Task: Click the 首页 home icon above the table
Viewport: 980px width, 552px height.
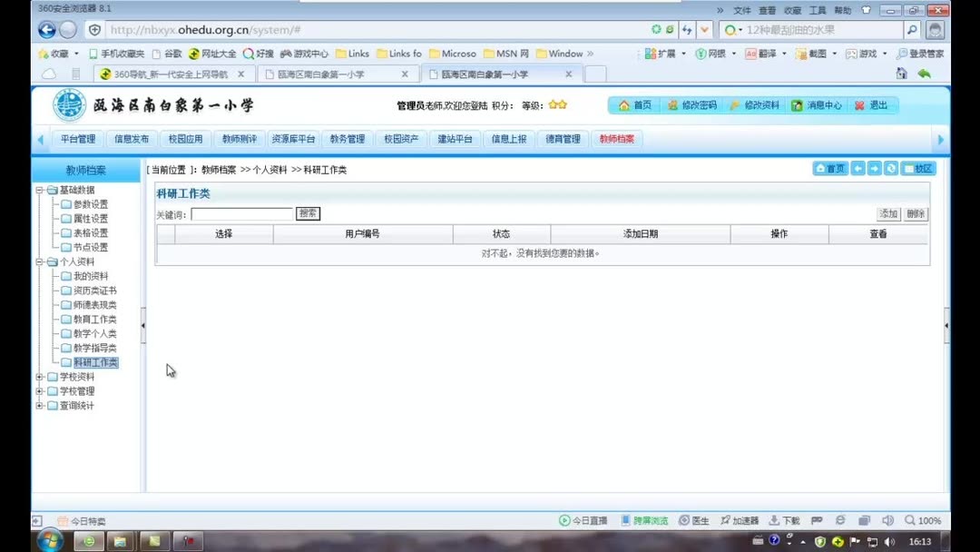Action: pyautogui.click(x=828, y=168)
